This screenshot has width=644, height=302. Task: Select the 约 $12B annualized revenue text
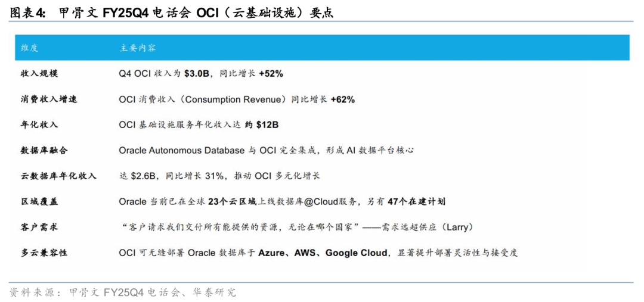tap(262, 125)
